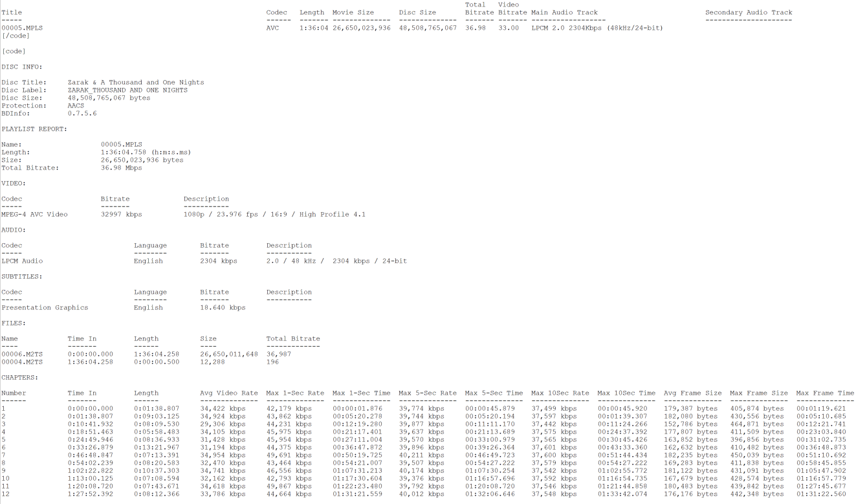Viewport: 856px width, 504px height.
Task: Click disc title Zarak & A Thousand and One Nights
Action: [136, 82]
